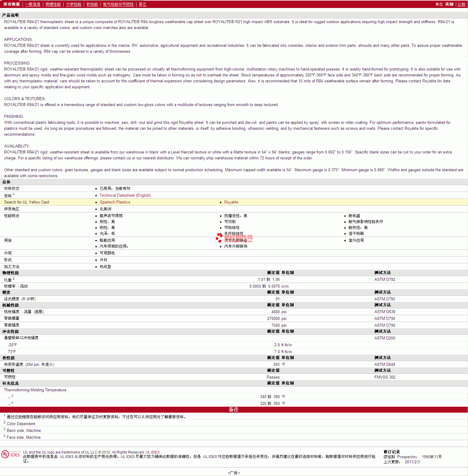Select 英制 unit option
Viewport: 468px width, 476px height.
449,4
